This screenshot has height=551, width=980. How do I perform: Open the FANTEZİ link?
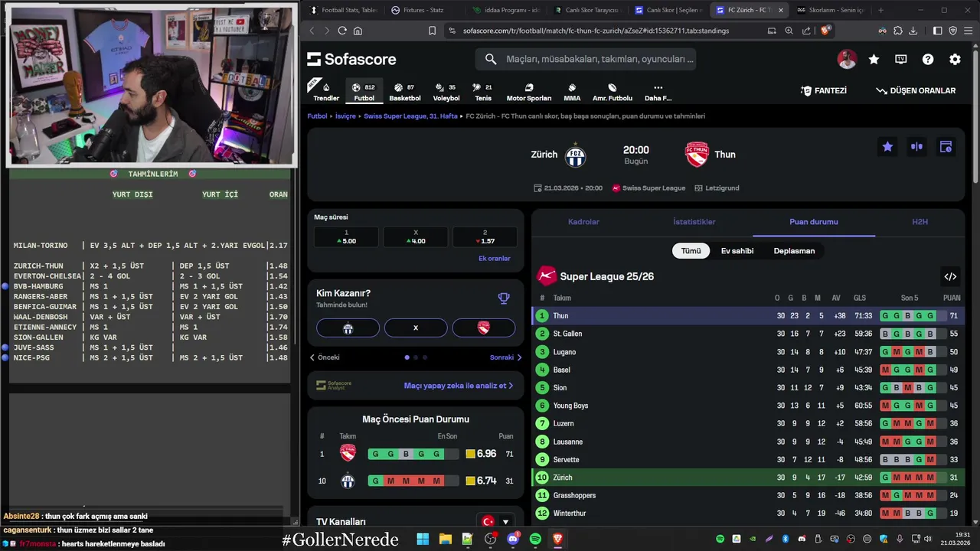coord(824,90)
